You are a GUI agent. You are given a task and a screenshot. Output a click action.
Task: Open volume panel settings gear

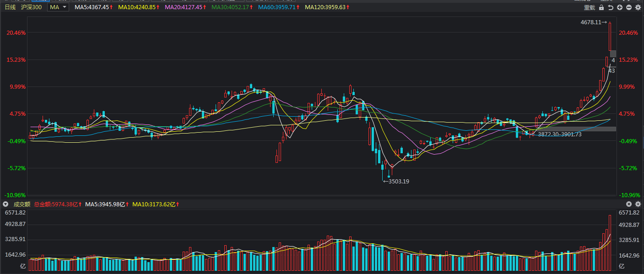[x=638, y=204]
